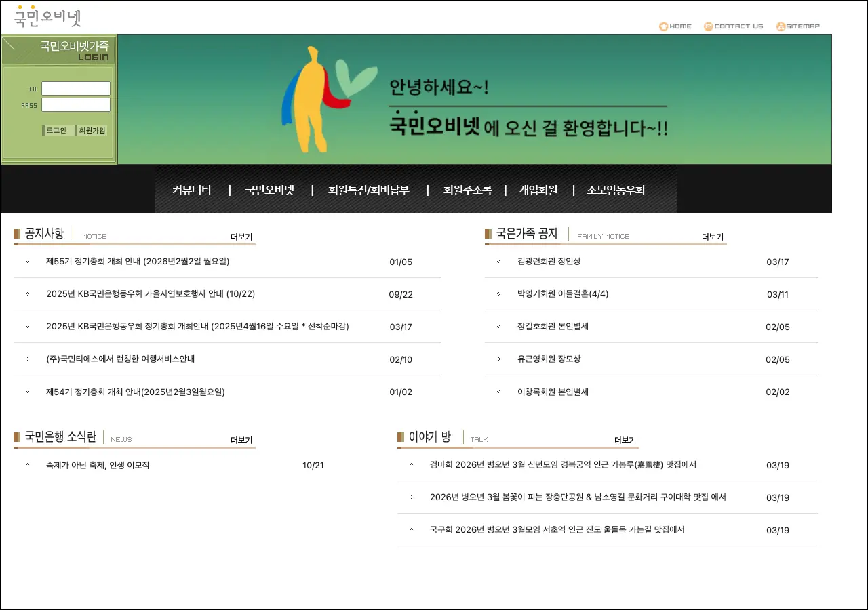Open the SITEMAP icon link
The height and width of the screenshot is (610, 868).
tap(798, 26)
